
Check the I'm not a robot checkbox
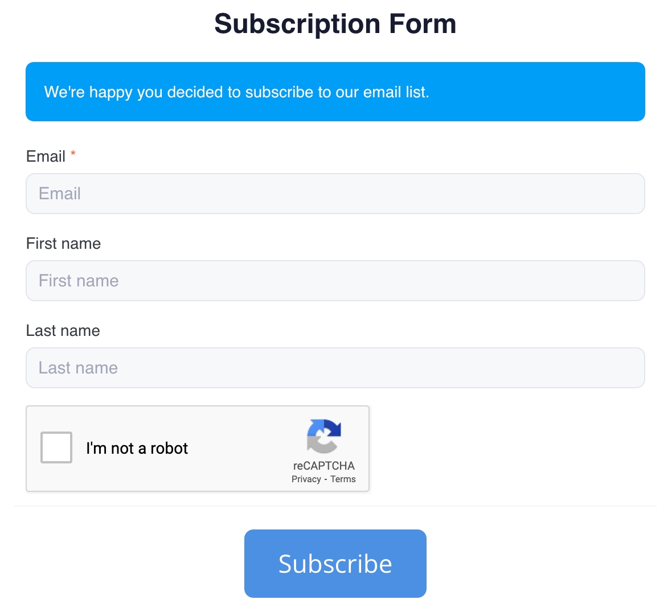pyautogui.click(x=56, y=447)
